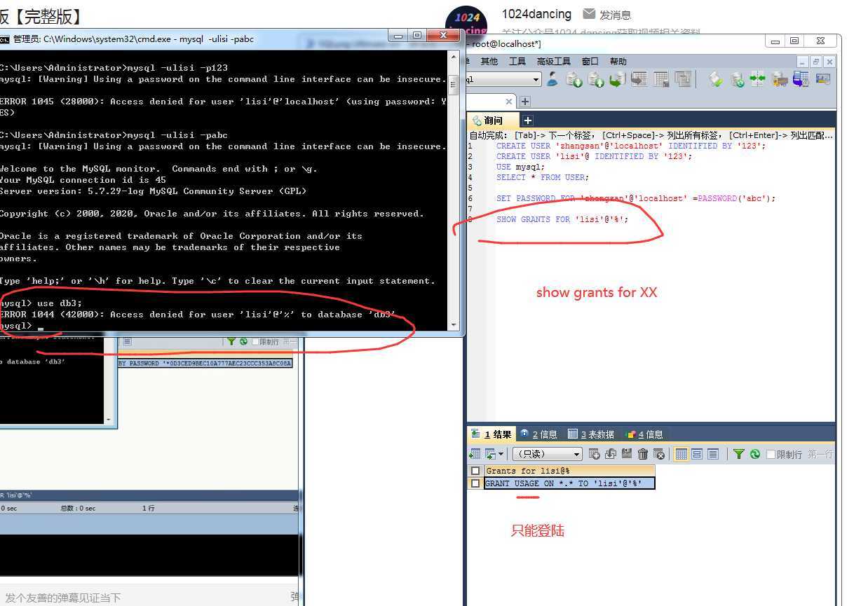Click the picture frame icon at toolbar end
Viewport: 868px width, 606px height.
tap(822, 79)
